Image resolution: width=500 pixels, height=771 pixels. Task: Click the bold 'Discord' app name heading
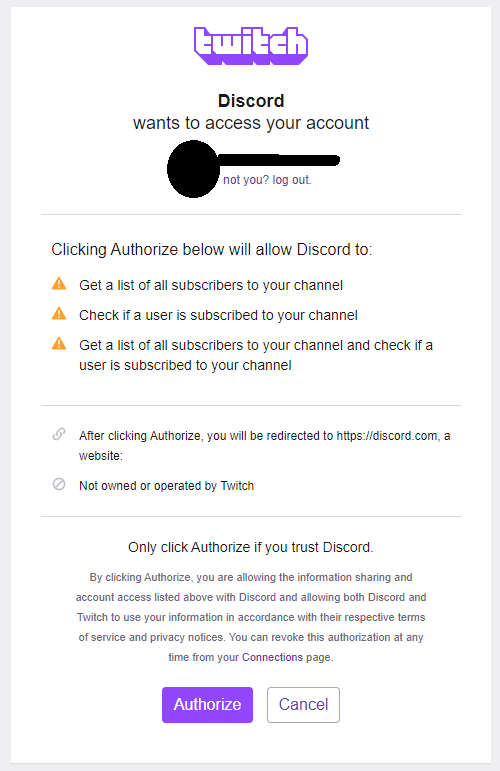click(251, 101)
